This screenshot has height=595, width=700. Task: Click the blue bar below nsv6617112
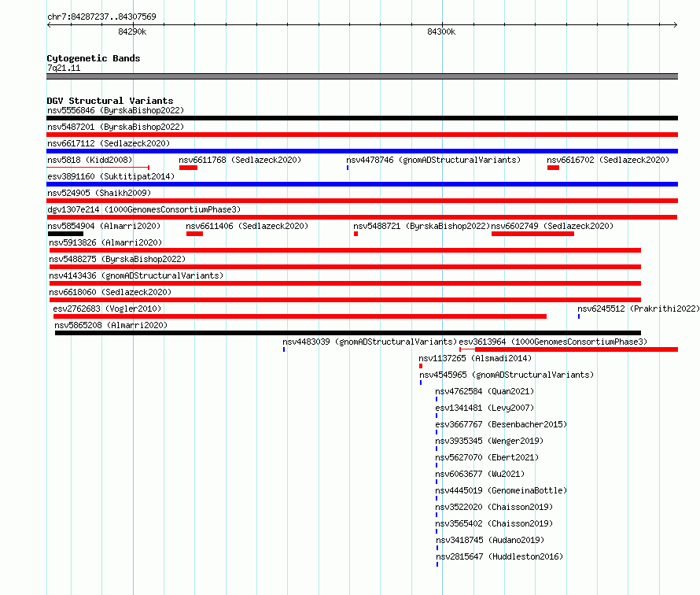(x=362, y=151)
